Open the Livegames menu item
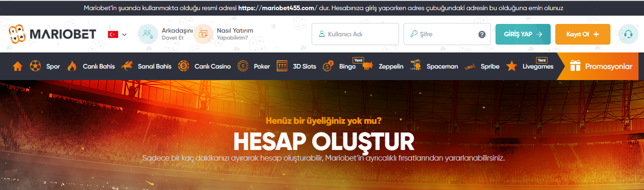The image size is (644, 190). 538,66
